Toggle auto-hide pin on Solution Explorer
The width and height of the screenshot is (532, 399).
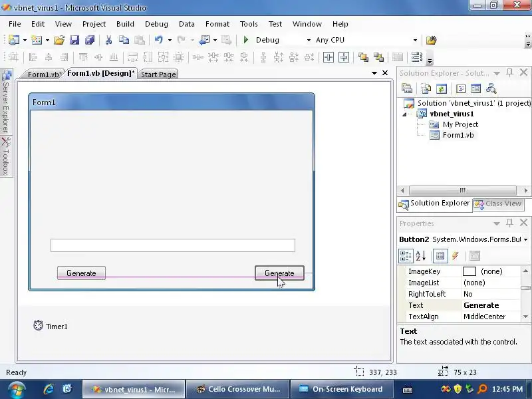pos(509,72)
